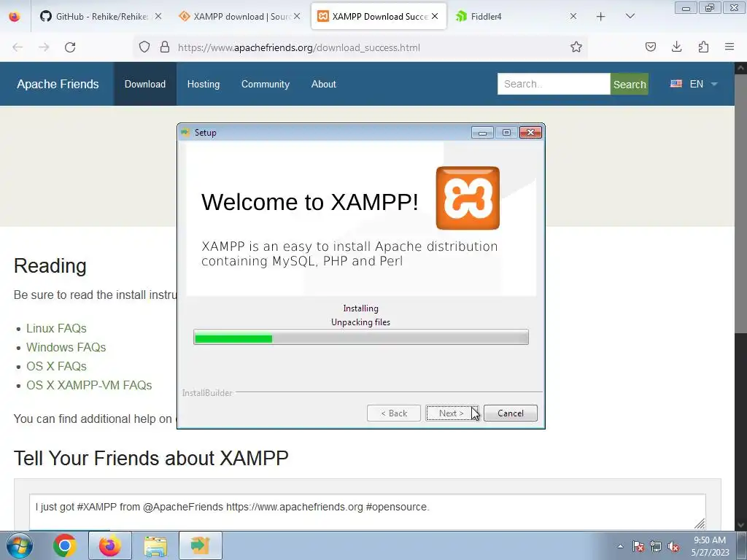Screen dimensions: 747x560
Task: Open the OS X FAQs link
Action: coord(56,366)
